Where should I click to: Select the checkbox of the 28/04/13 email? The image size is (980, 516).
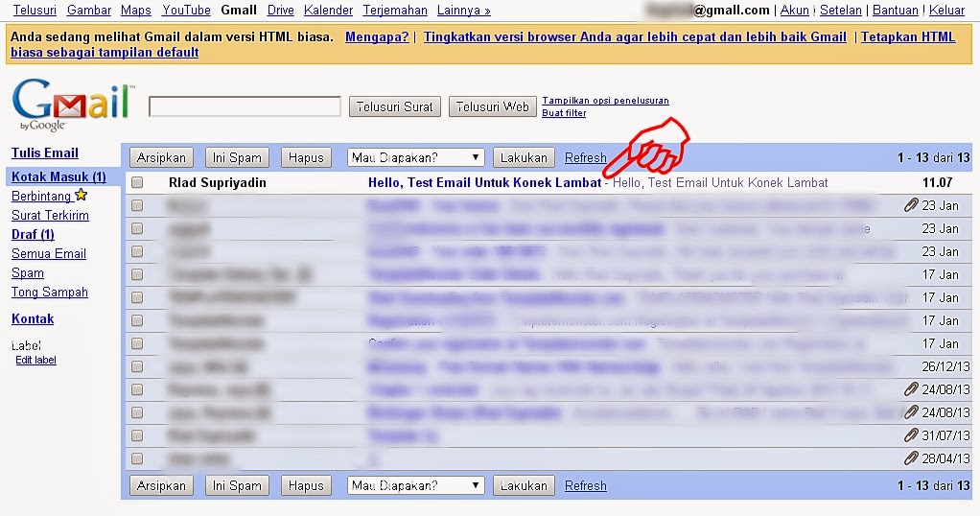coord(137,458)
